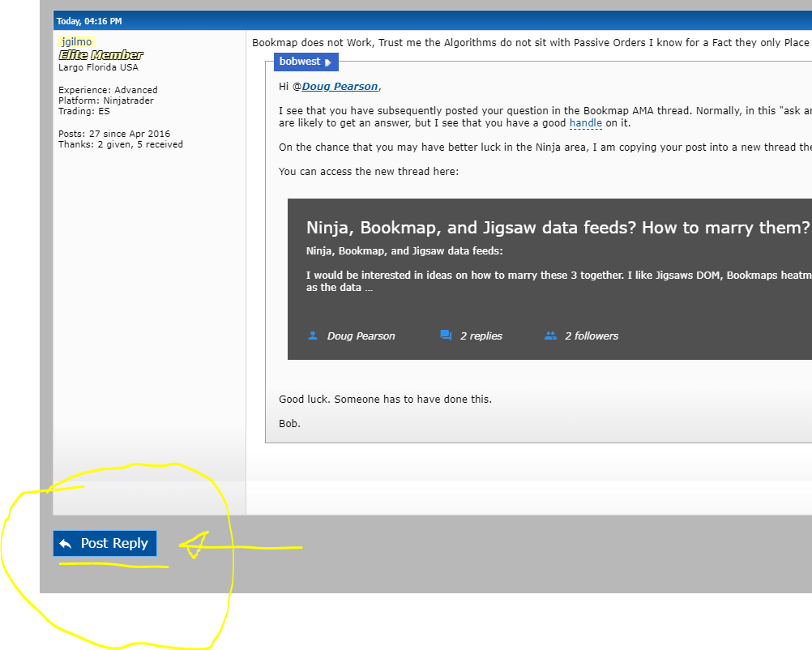Click the Elite Member badge

[101, 55]
